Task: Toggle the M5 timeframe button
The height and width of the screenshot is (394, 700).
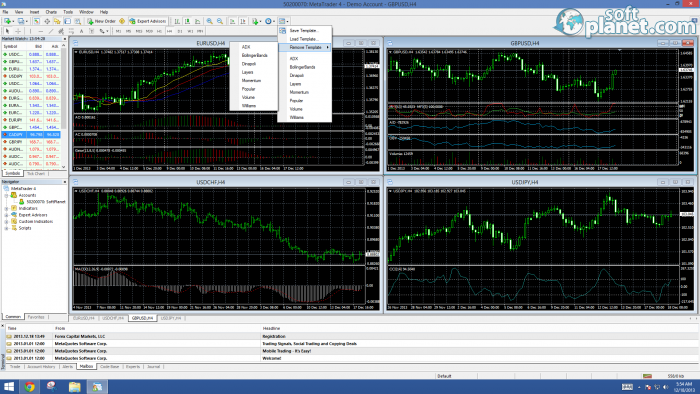Action: click(129, 31)
